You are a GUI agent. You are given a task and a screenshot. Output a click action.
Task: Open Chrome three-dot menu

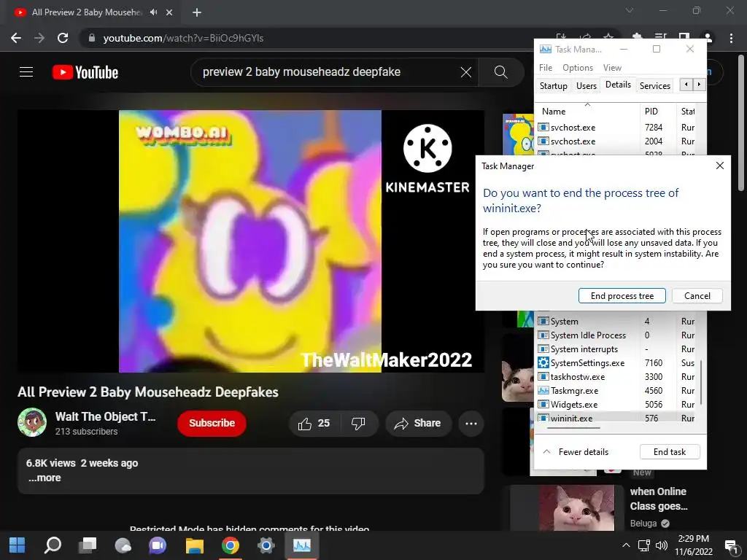731,38
